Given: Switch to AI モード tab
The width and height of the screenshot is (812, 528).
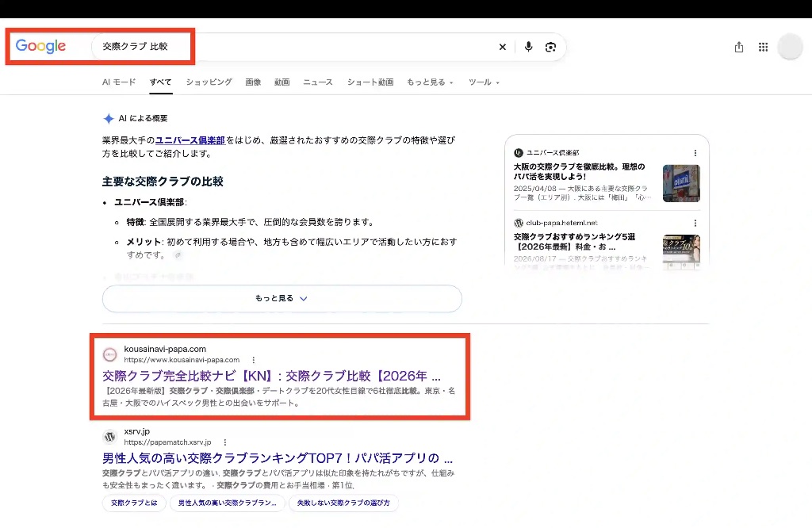Looking at the screenshot, I should pos(119,82).
